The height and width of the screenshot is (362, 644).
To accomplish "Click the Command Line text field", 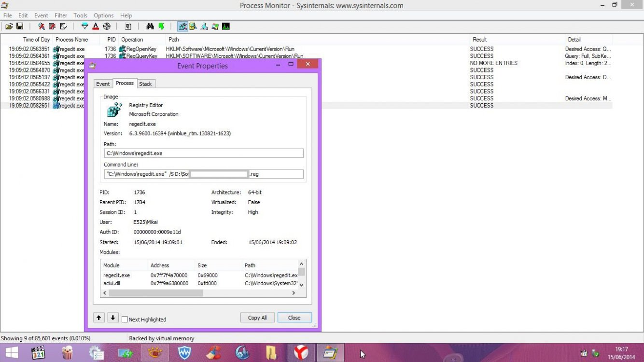I will tap(204, 174).
